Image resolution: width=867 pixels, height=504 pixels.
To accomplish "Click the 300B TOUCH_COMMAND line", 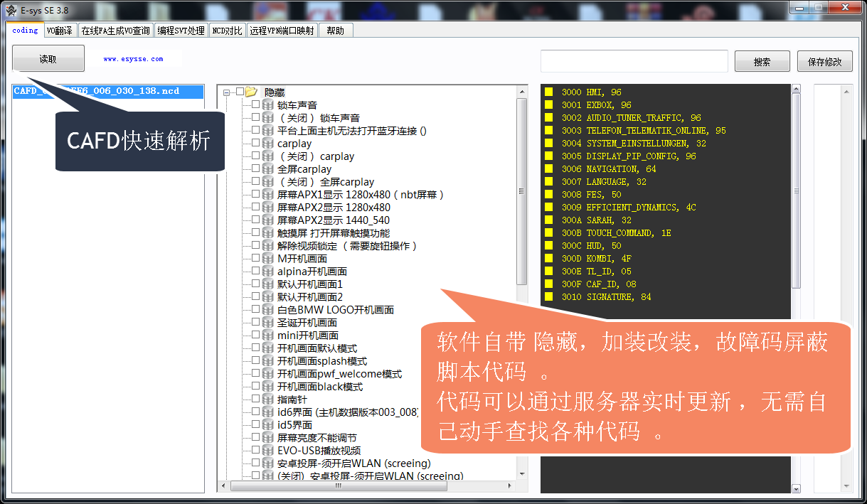I will pos(616,233).
